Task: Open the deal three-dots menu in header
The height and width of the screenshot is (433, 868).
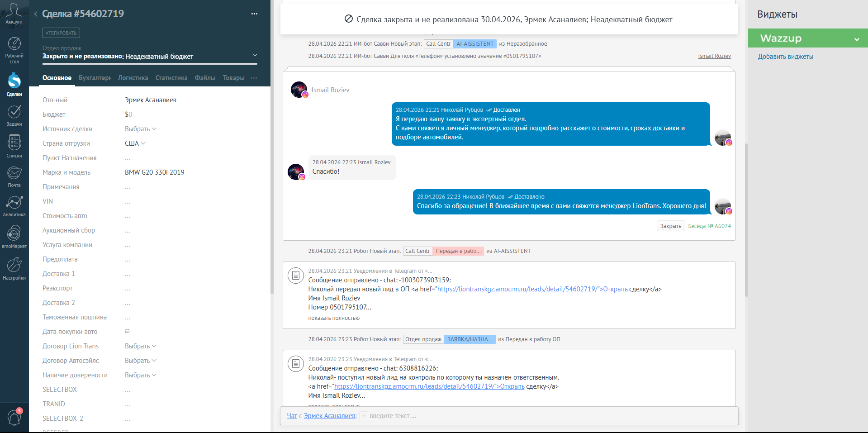Action: pos(254,14)
